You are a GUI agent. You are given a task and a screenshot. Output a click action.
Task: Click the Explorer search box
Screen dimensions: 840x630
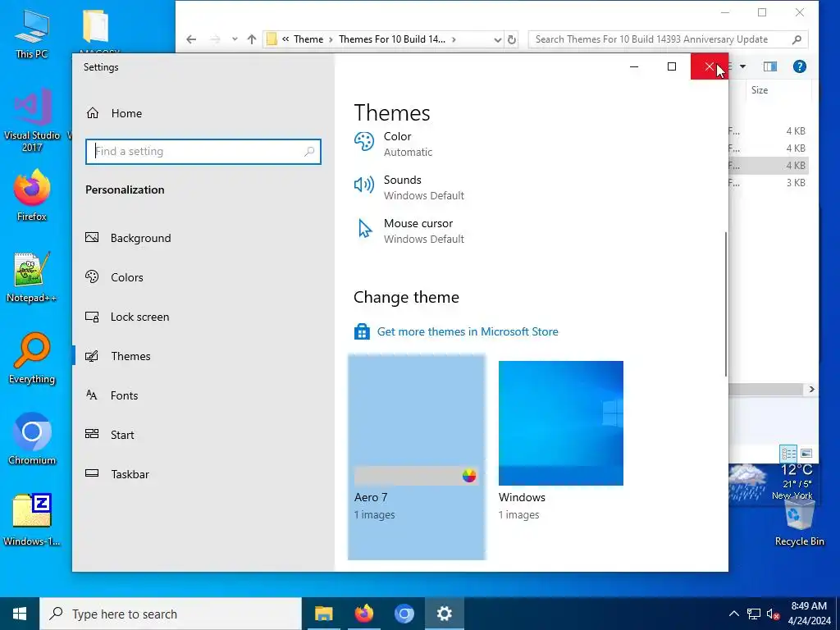(668, 39)
